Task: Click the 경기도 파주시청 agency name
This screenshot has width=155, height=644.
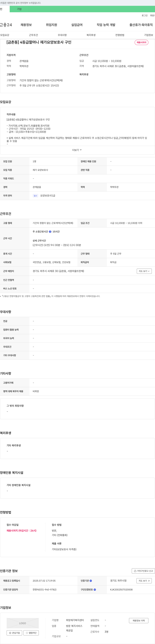Action: click(118, 580)
